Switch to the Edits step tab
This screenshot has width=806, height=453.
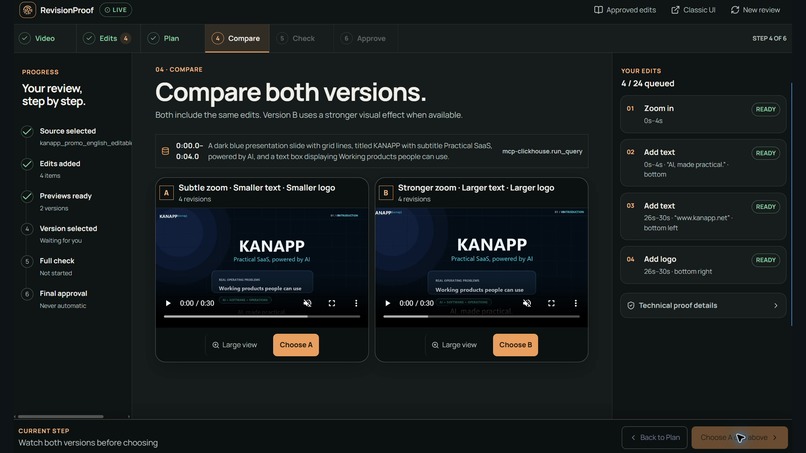[108, 38]
